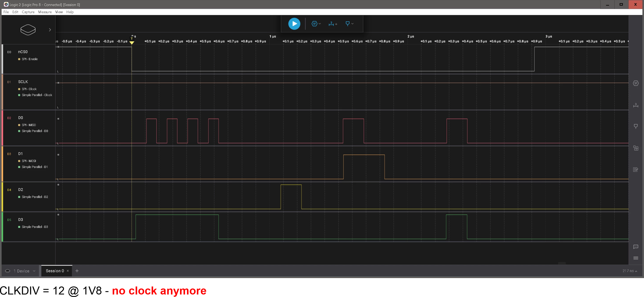Screen dimensions: 644x297
Task: Click the 1 µs timeline label
Action: click(273, 37)
